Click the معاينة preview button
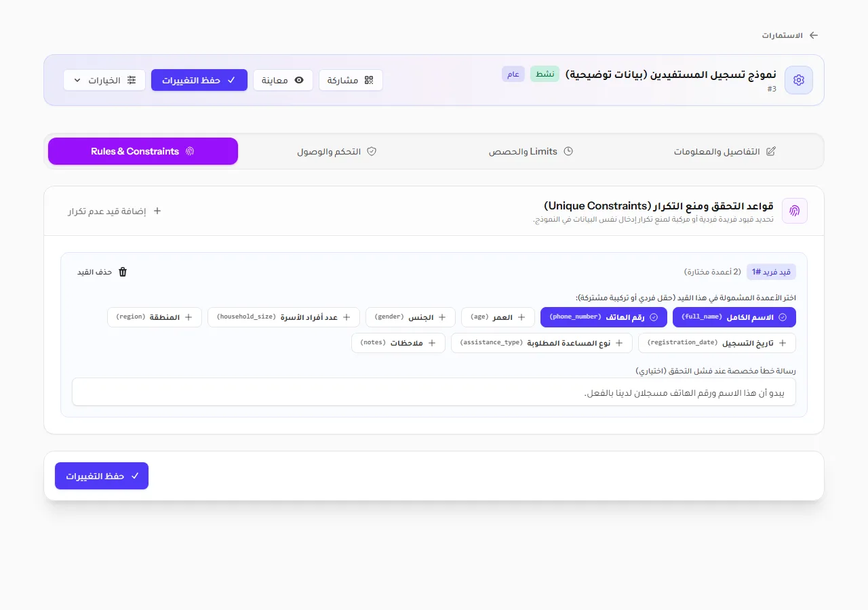Viewport: 868px width, 610px height. [x=283, y=80]
